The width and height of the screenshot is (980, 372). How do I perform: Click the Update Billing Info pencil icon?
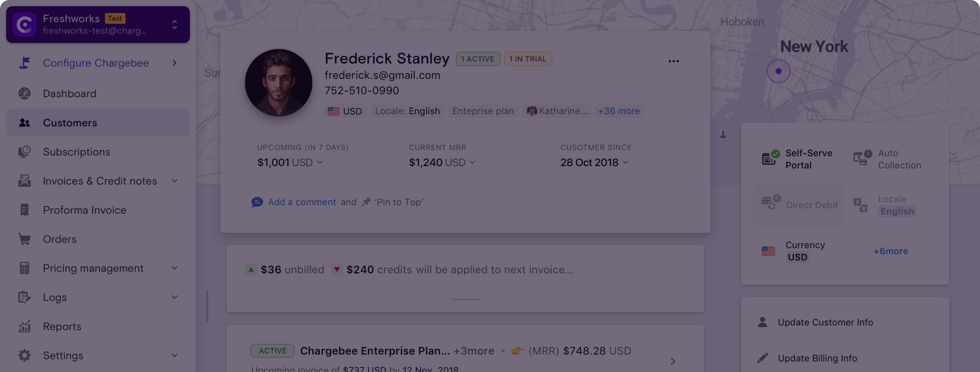tap(762, 358)
